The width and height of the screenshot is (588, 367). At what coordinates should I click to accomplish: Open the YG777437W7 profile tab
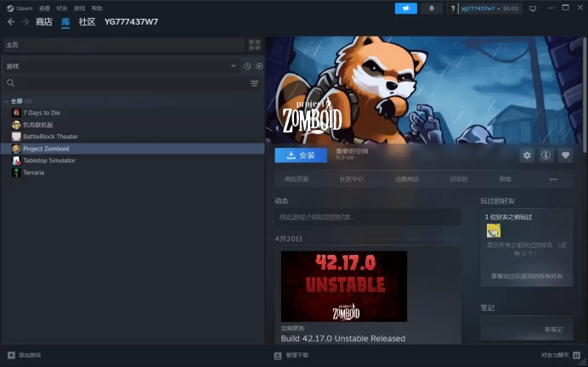(131, 22)
